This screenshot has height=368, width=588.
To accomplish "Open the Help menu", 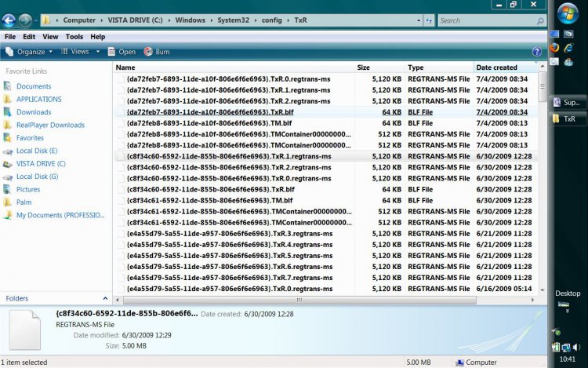I will coord(97,37).
